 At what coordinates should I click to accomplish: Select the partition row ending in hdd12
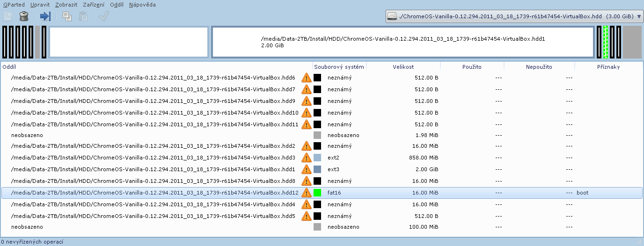tap(322, 193)
